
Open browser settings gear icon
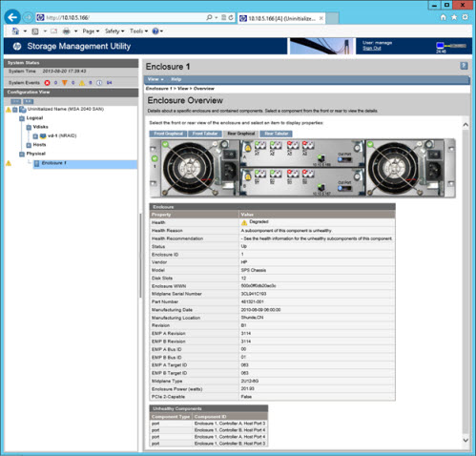(465, 17)
